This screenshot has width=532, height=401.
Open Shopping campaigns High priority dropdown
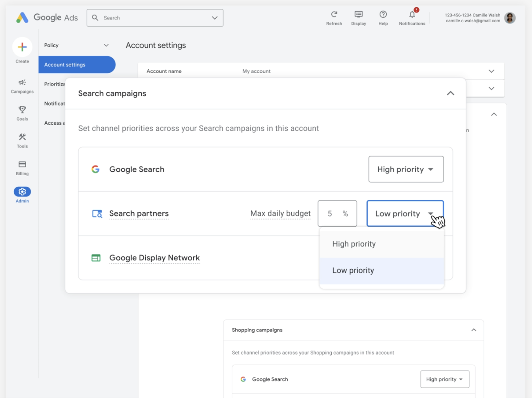pyautogui.click(x=445, y=379)
